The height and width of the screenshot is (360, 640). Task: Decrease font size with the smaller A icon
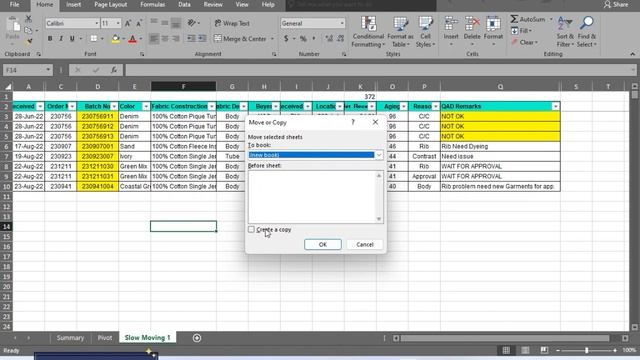point(139,23)
